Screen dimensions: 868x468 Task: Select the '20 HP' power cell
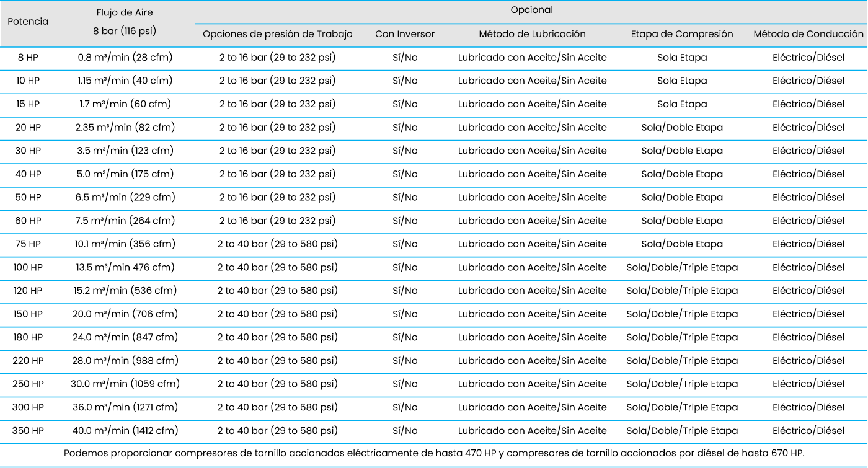tap(28, 128)
